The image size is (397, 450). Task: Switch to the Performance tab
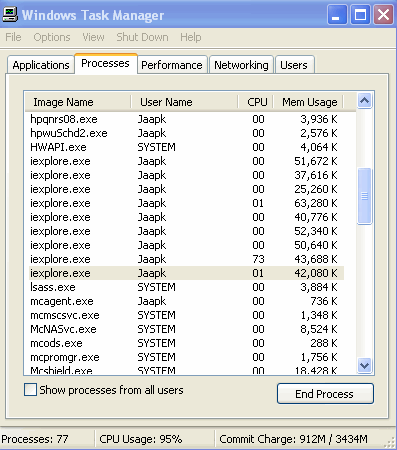[172, 65]
